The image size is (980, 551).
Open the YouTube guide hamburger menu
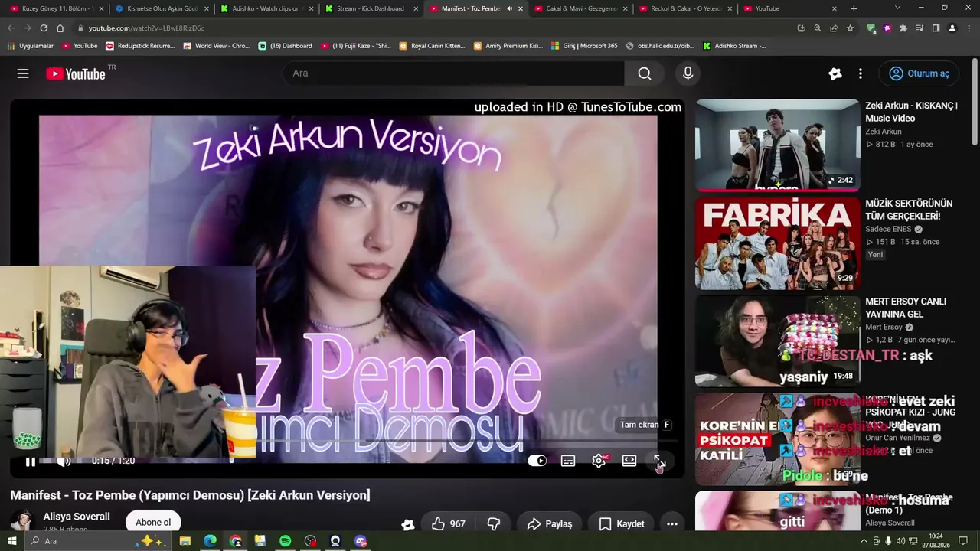(23, 73)
